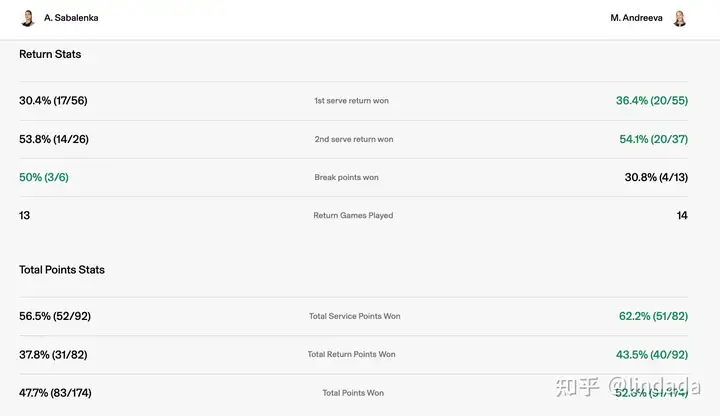Select Andreeva's 62.2% (51/82) value
This screenshot has width=720, height=416.
[653, 316]
